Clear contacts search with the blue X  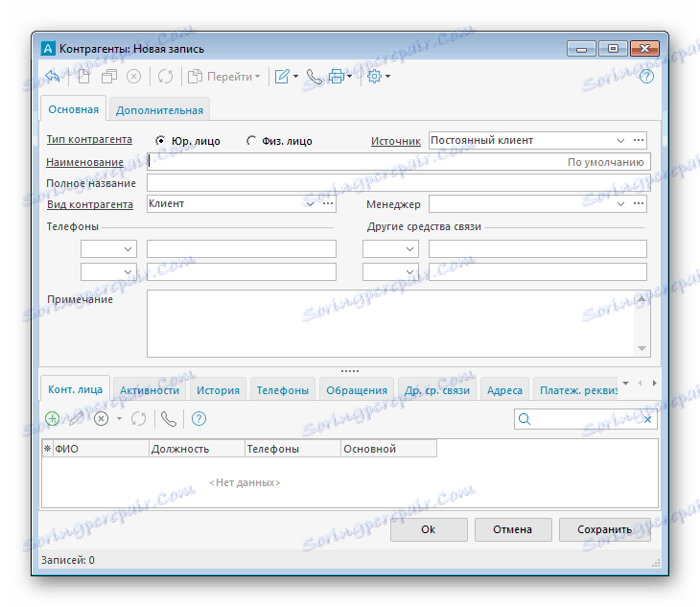(x=648, y=420)
